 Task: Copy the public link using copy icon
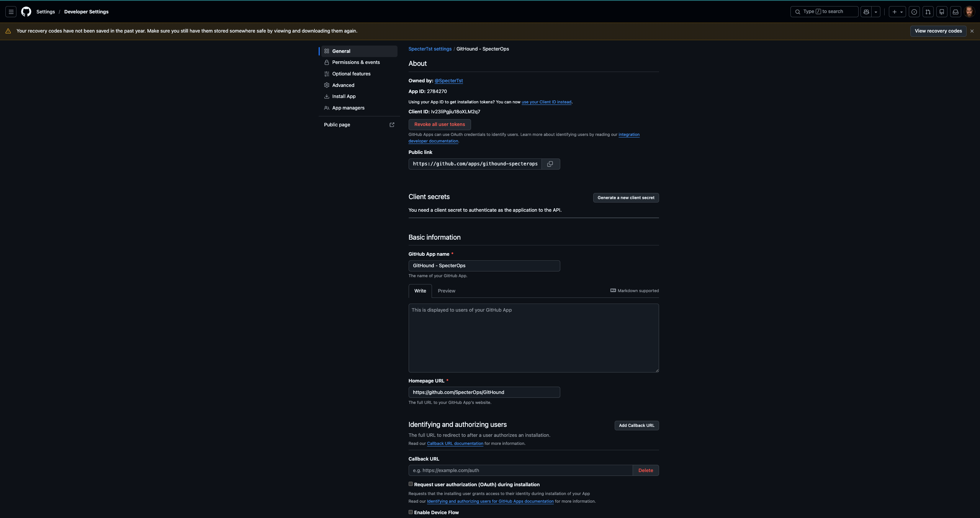tap(550, 164)
